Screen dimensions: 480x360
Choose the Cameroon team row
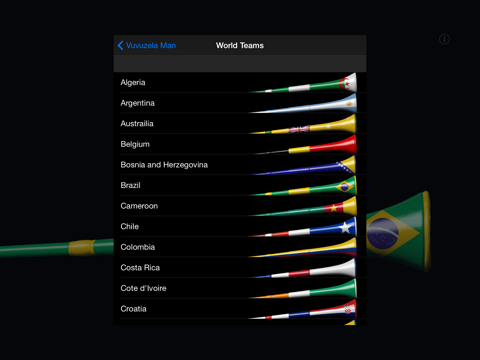(x=240, y=206)
